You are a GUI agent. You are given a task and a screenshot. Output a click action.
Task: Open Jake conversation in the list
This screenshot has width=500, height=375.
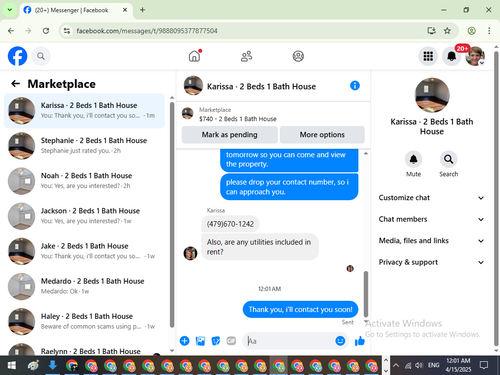pos(84,251)
